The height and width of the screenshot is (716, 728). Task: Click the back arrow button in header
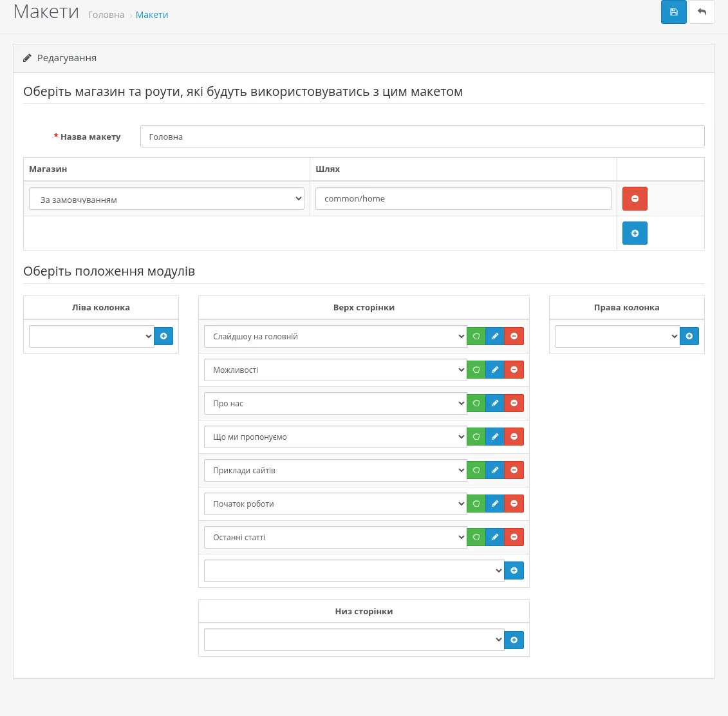[x=702, y=12]
